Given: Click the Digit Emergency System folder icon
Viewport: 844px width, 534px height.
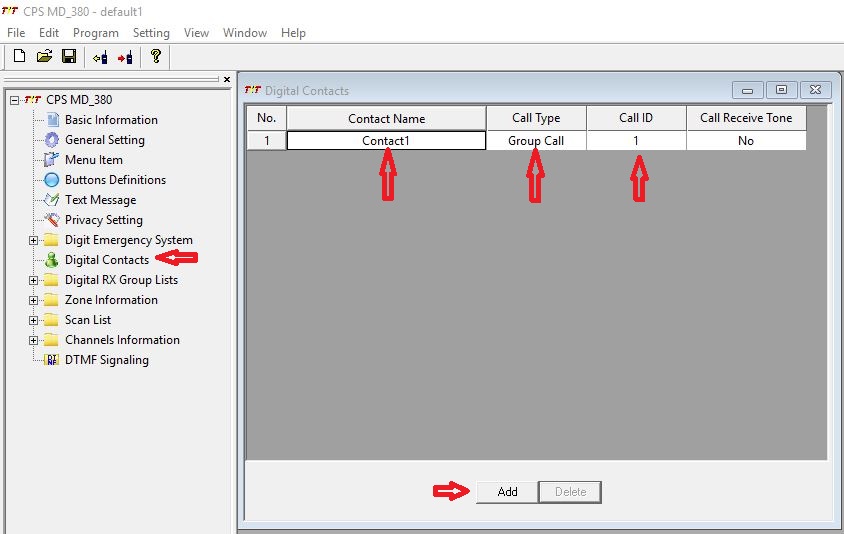Looking at the screenshot, I should tap(51, 240).
